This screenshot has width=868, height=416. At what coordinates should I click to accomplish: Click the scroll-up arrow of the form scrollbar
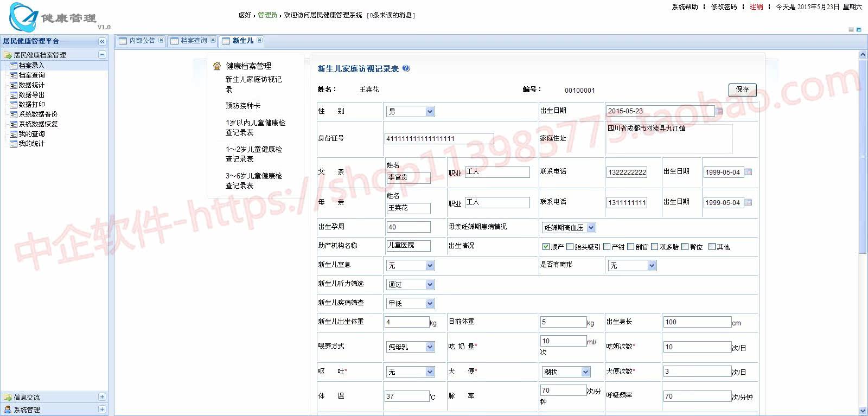click(863, 55)
